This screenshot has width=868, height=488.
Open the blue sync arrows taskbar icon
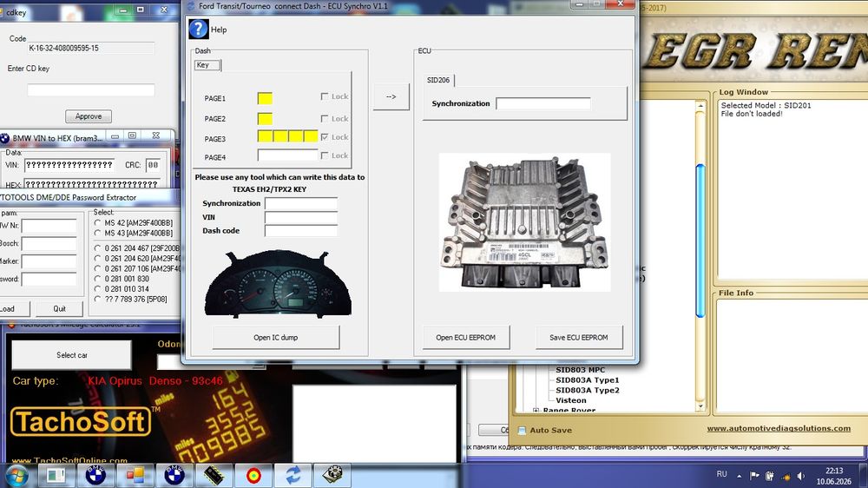(293, 475)
